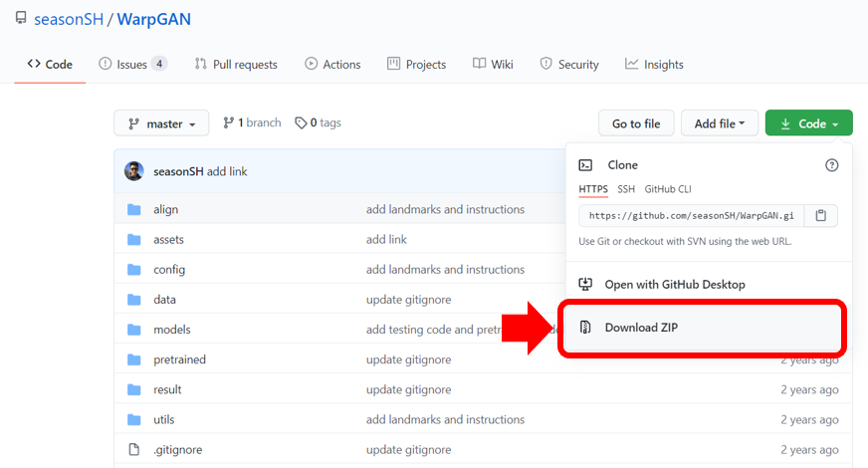This screenshot has width=868, height=468.
Task: Click Download ZIP
Action: click(641, 328)
